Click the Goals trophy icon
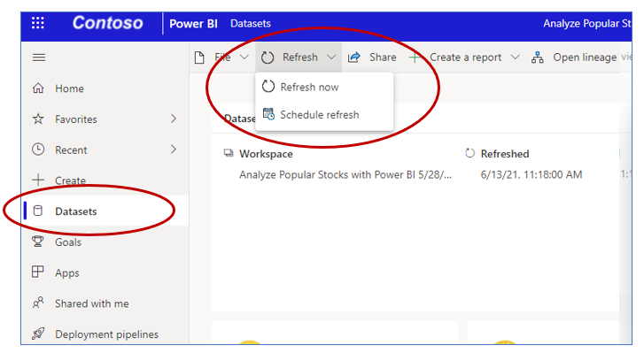644x353 pixels. 38,242
